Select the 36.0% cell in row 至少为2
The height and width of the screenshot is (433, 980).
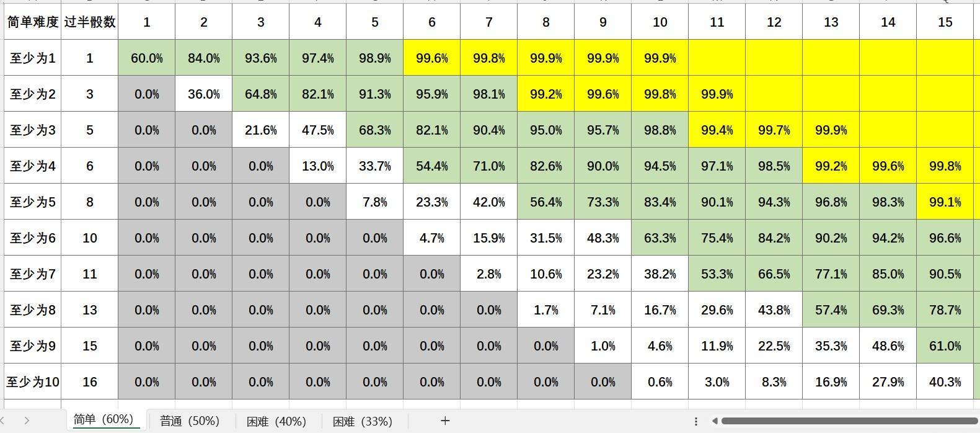tap(204, 94)
